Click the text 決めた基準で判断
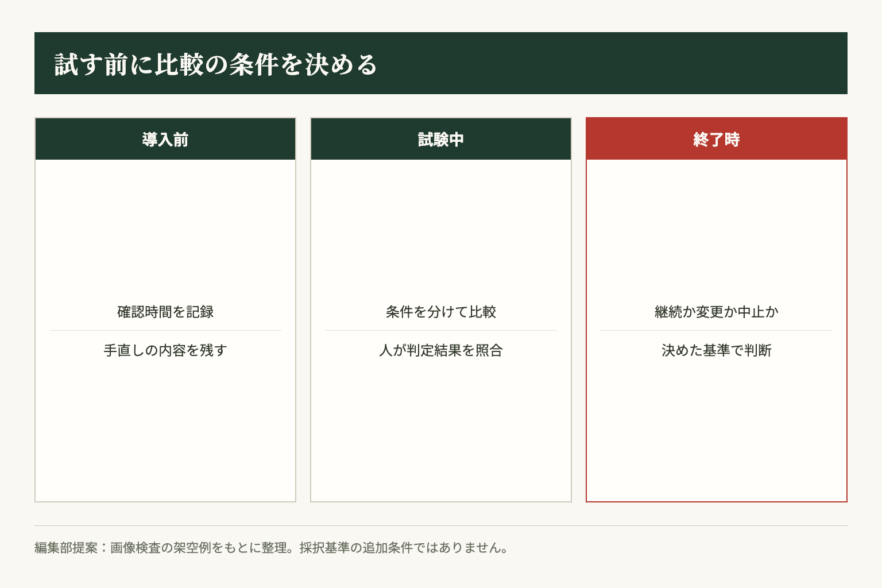This screenshot has height=588, width=882. pyautogui.click(x=717, y=350)
